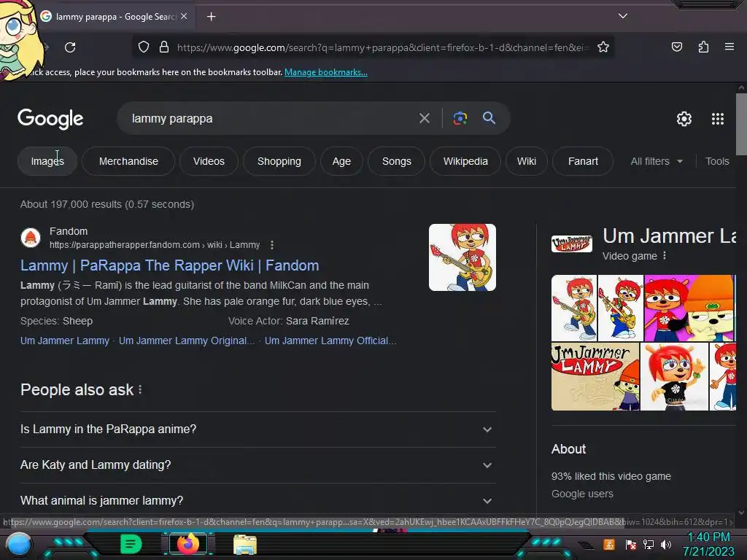
Task: Open the Firefox extensions puzzle icon
Action: click(x=703, y=47)
